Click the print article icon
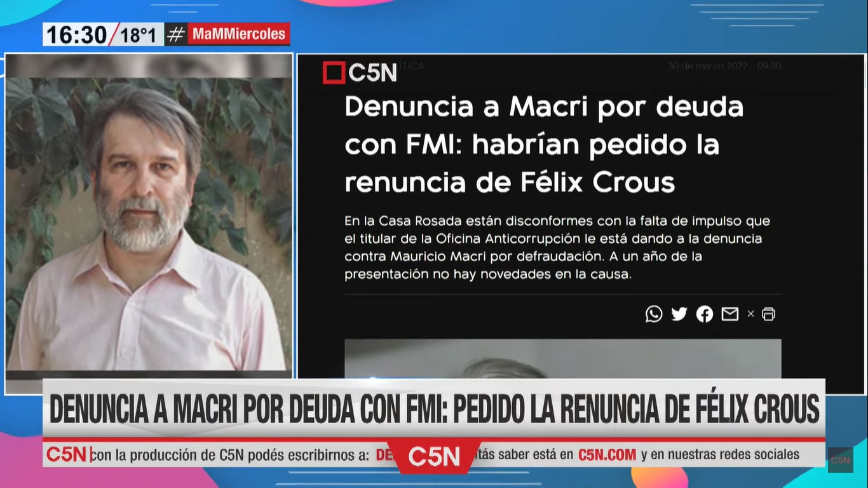 [x=769, y=314]
